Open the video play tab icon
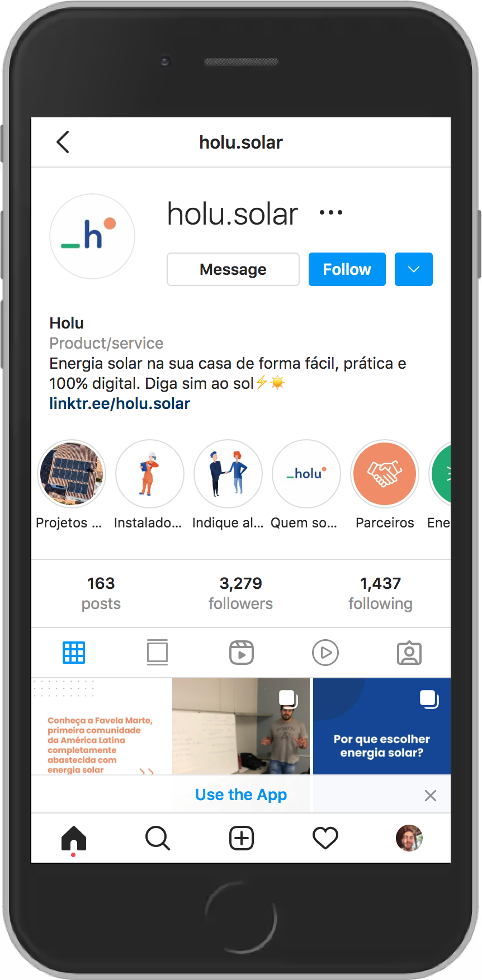 [325, 653]
